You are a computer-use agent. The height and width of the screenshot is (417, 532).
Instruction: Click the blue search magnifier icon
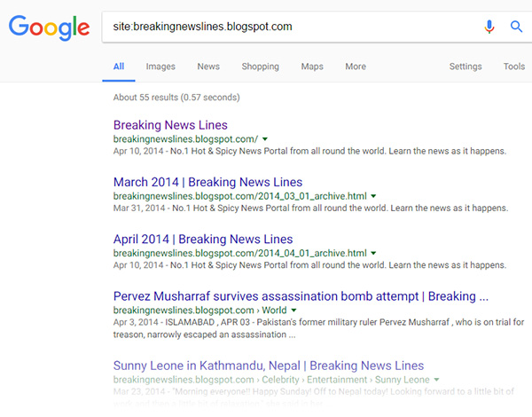click(516, 27)
